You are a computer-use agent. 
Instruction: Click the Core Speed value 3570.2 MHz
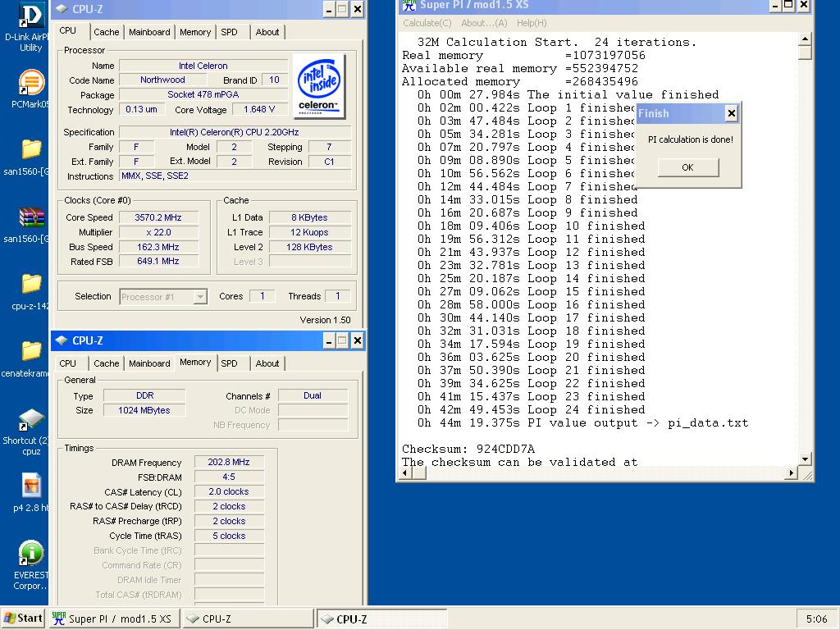pos(158,217)
